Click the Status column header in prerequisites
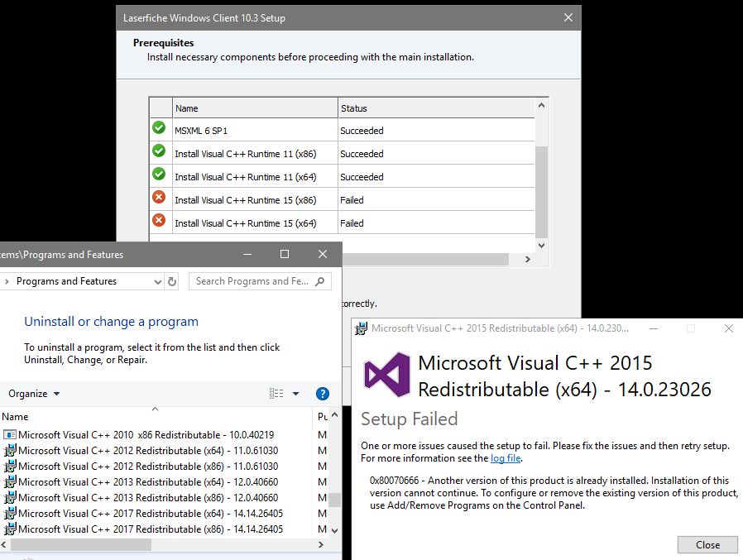 436,108
